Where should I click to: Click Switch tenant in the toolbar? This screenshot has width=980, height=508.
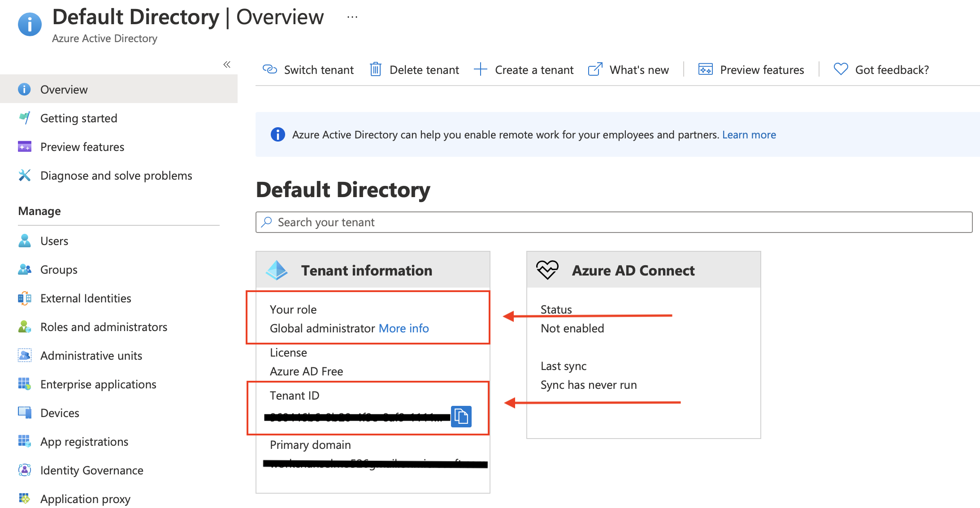(x=319, y=70)
